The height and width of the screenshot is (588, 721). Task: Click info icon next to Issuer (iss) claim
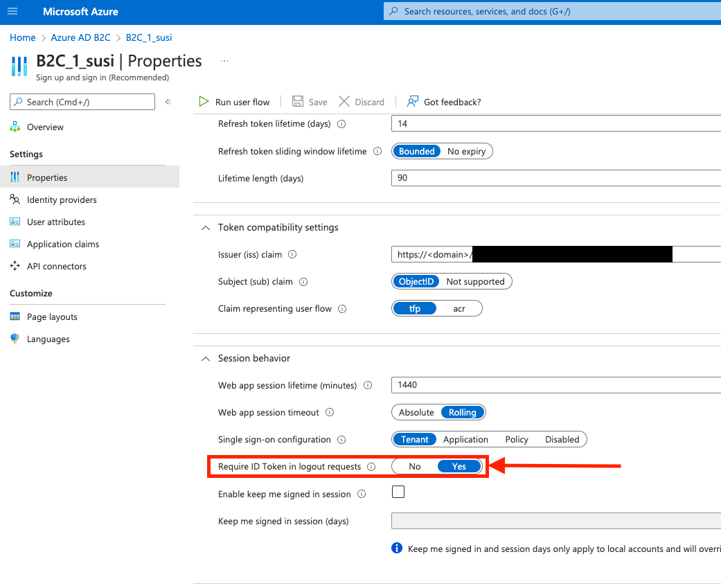click(x=292, y=254)
